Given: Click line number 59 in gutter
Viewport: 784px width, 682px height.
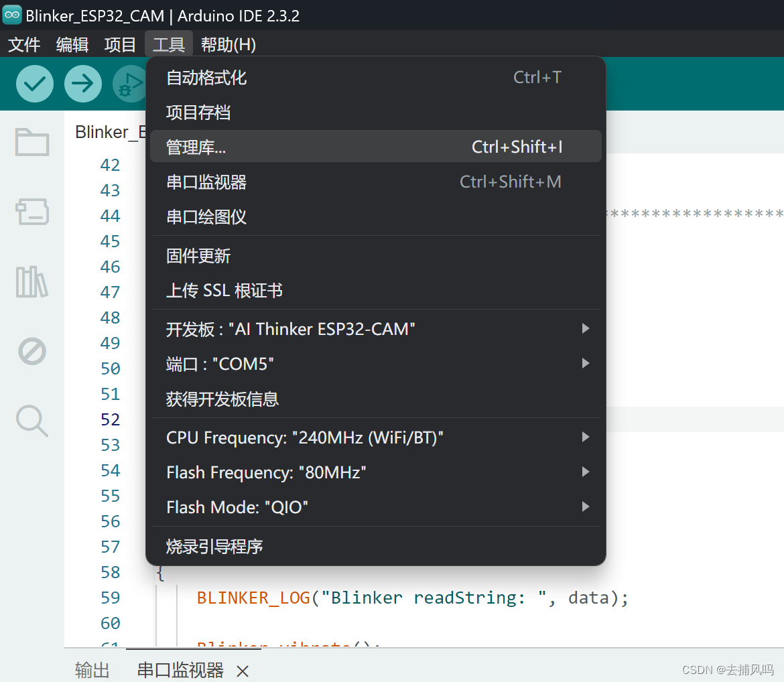Looking at the screenshot, I should coord(110,598).
